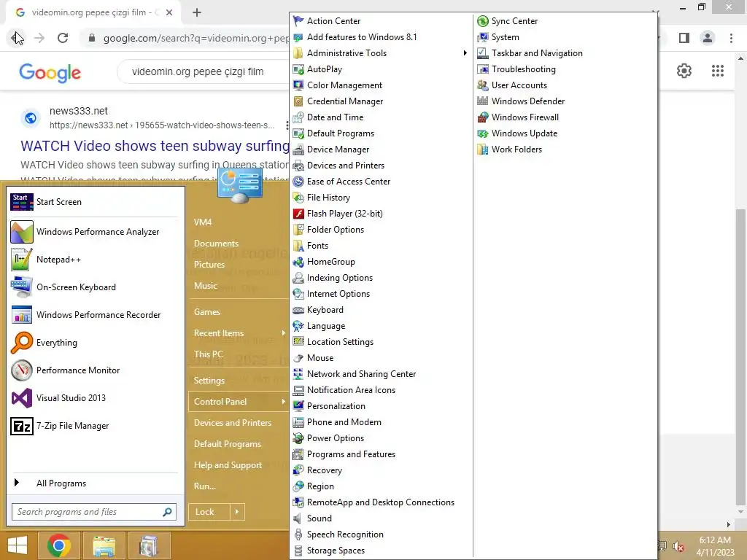Open the Work Folders icon

pyautogui.click(x=483, y=149)
